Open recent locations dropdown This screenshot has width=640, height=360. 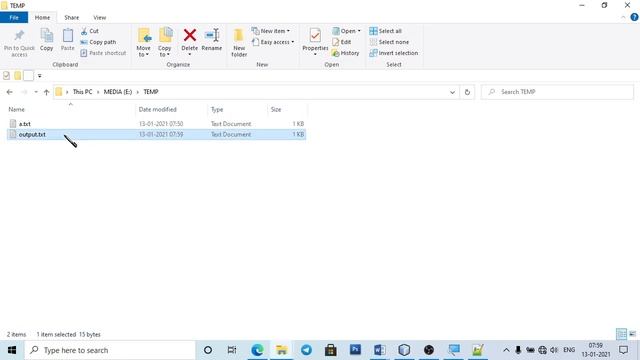[36, 92]
